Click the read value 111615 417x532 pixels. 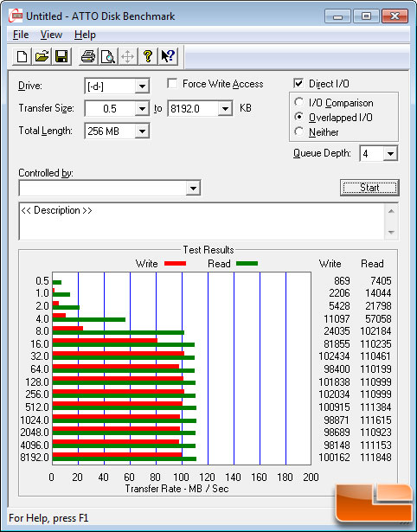point(375,420)
